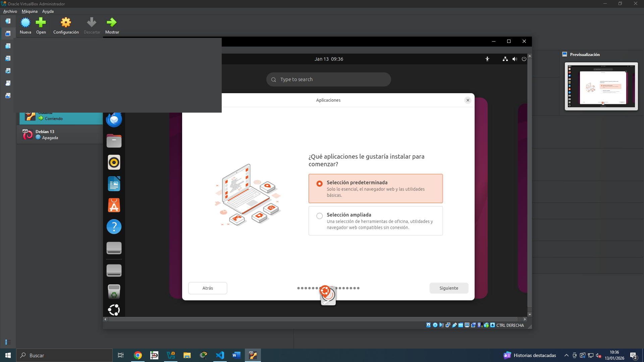644x362 pixels.
Task: Click display indicator in VM status bar
Action: click(x=467, y=325)
